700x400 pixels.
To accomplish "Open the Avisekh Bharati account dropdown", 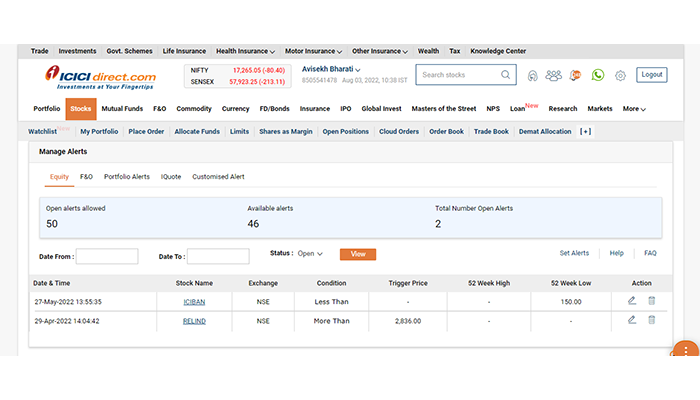I will 331,69.
